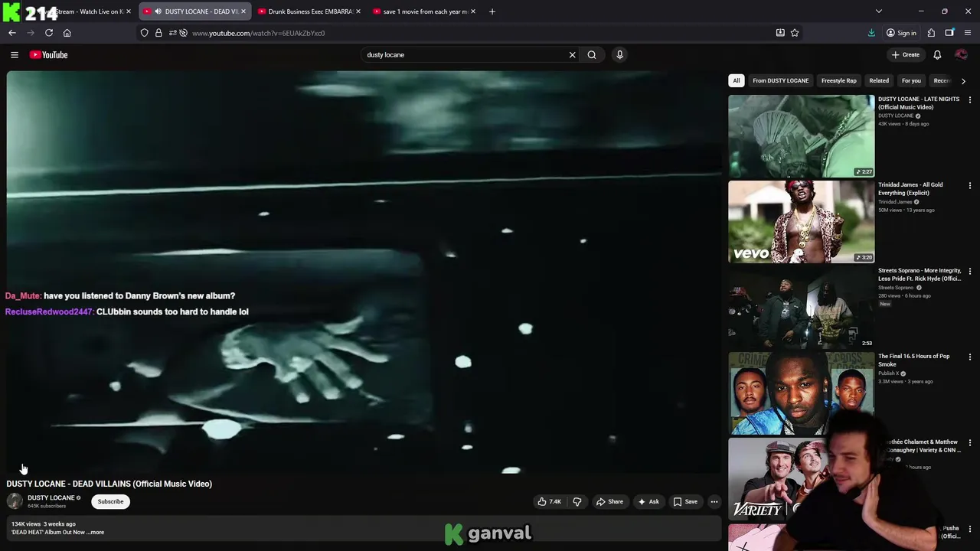Show next filter chips with arrow
The image size is (980, 551).
963,80
